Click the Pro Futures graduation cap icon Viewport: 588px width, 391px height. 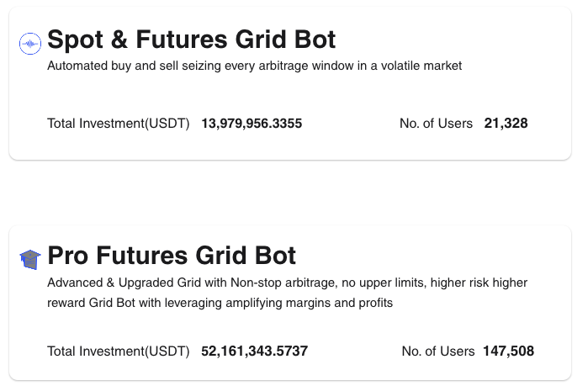pos(30,260)
